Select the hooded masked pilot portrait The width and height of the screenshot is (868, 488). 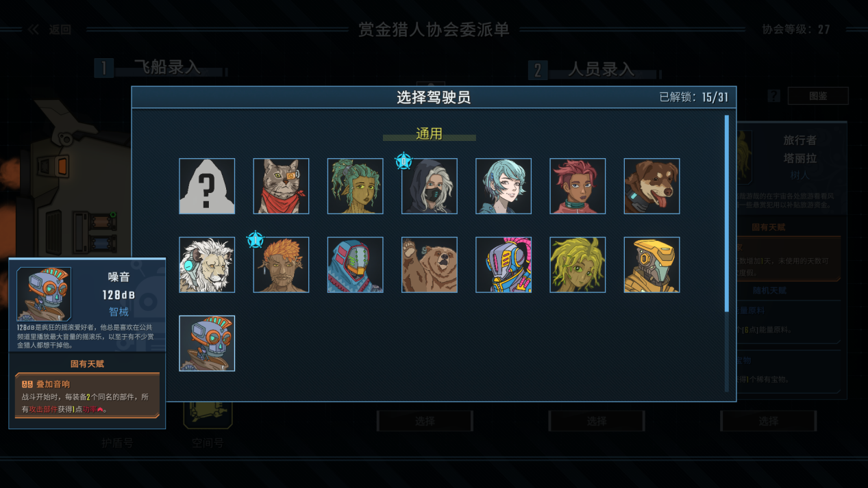429,186
